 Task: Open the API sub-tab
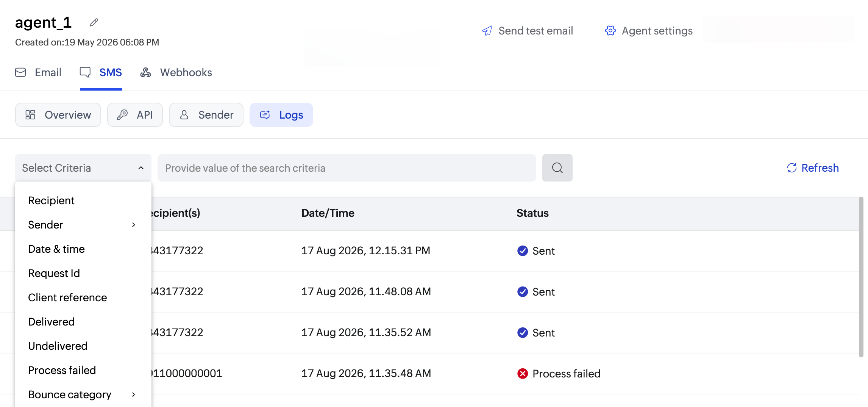tap(135, 115)
